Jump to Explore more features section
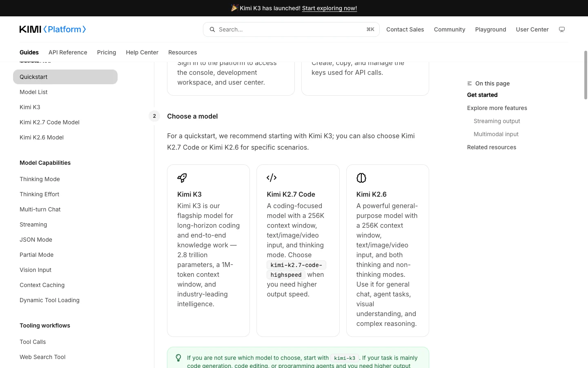This screenshot has width=588, height=368. click(497, 108)
